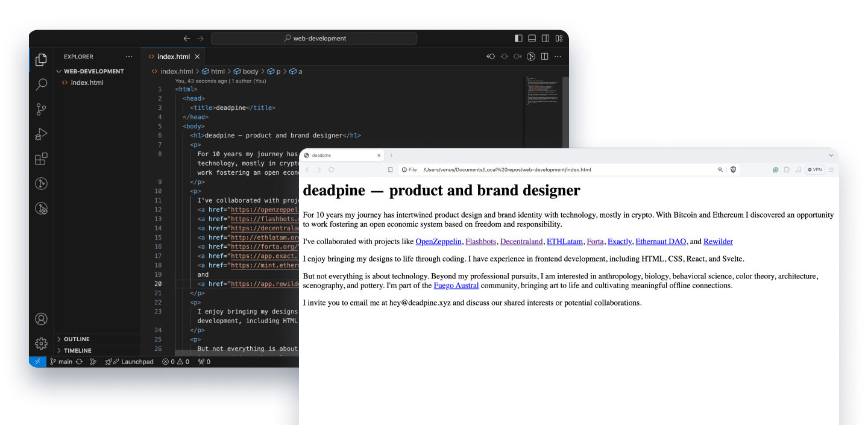Click the ports forwarded indicator showing 0
868x425 pixels.
[204, 362]
